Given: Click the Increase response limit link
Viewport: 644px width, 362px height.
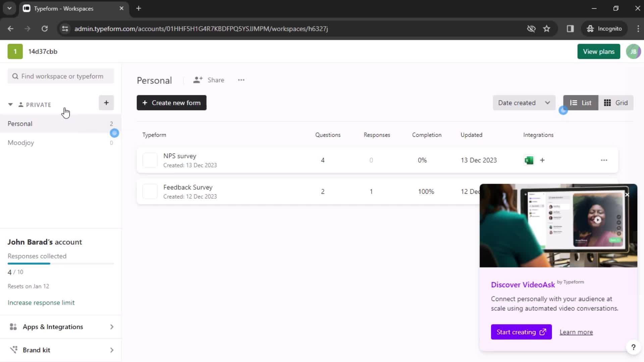Looking at the screenshot, I should [x=41, y=302].
